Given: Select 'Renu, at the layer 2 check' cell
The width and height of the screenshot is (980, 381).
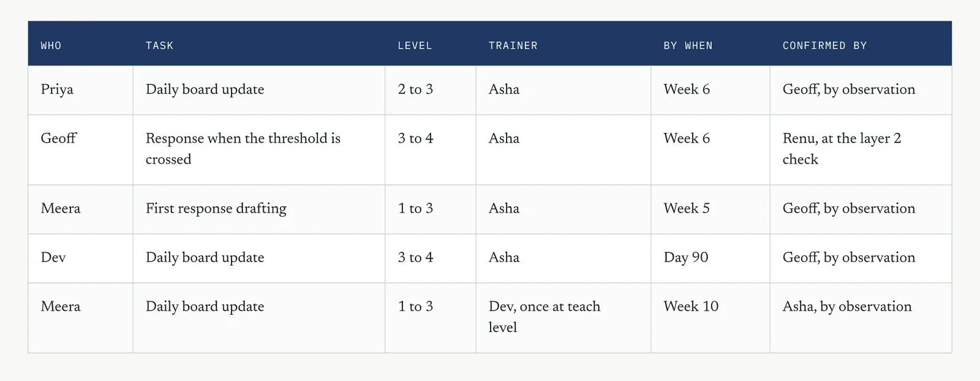Looking at the screenshot, I should point(861,149).
